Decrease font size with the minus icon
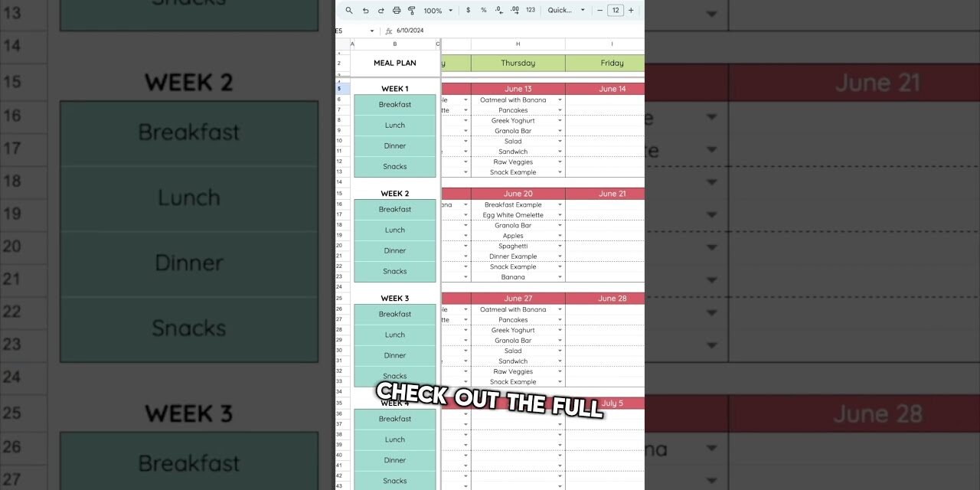 (600, 10)
